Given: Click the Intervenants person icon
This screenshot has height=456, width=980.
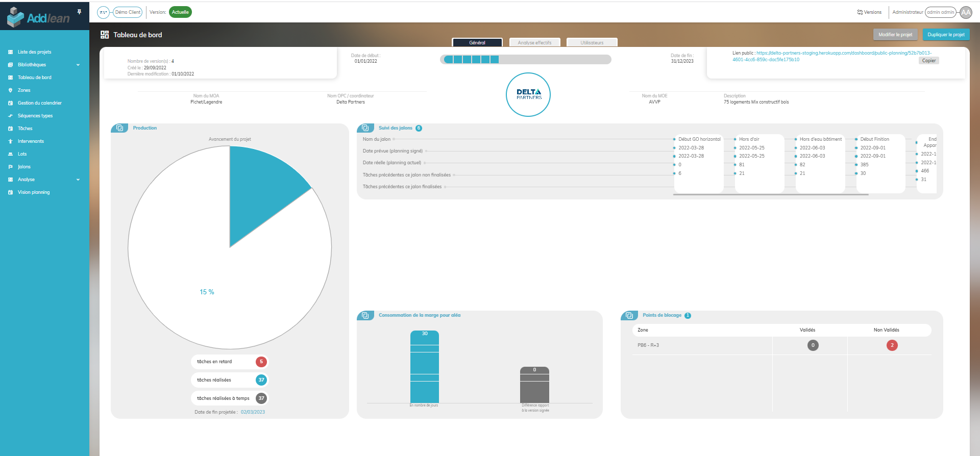Looking at the screenshot, I should pyautogui.click(x=10, y=141).
